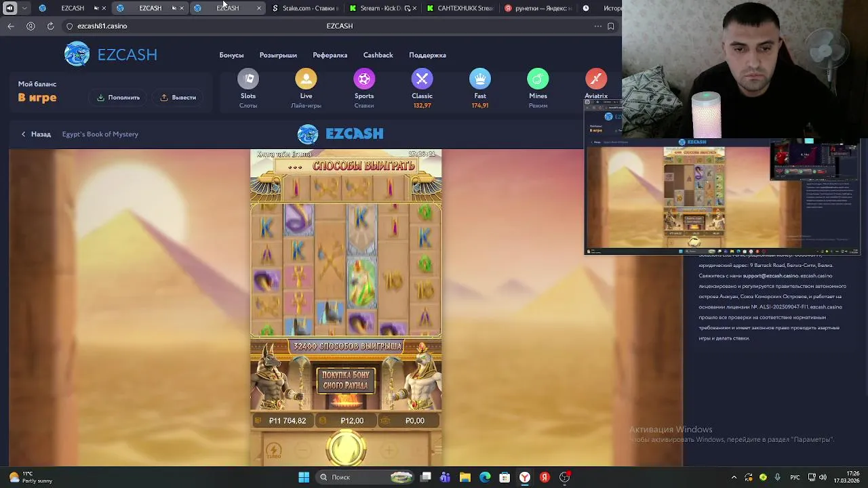Decrease bet with minus button
The width and height of the screenshot is (868, 488).
[x=303, y=450]
